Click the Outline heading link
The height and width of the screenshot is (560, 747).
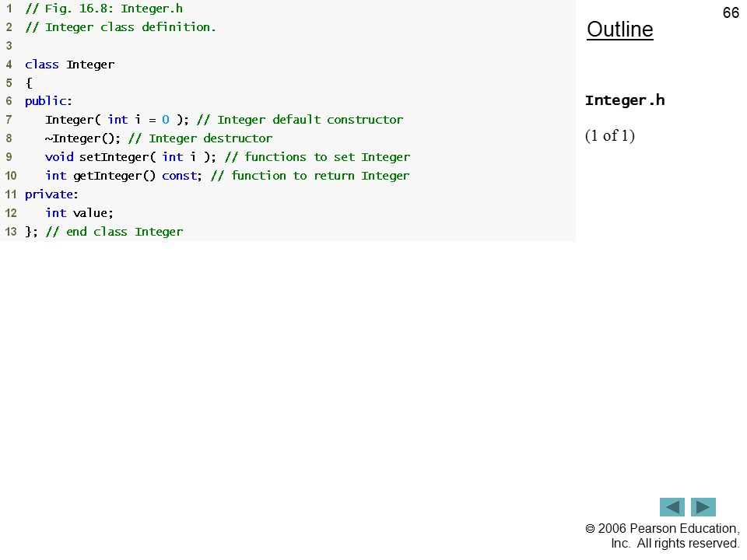tap(620, 30)
